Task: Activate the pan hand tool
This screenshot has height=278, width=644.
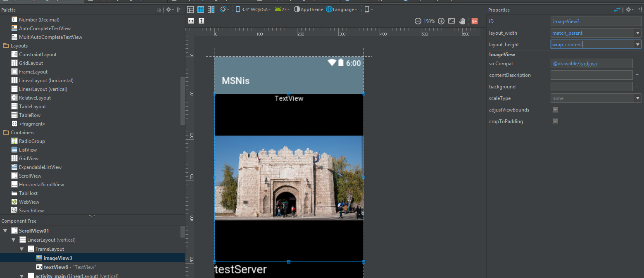Action: (x=462, y=21)
